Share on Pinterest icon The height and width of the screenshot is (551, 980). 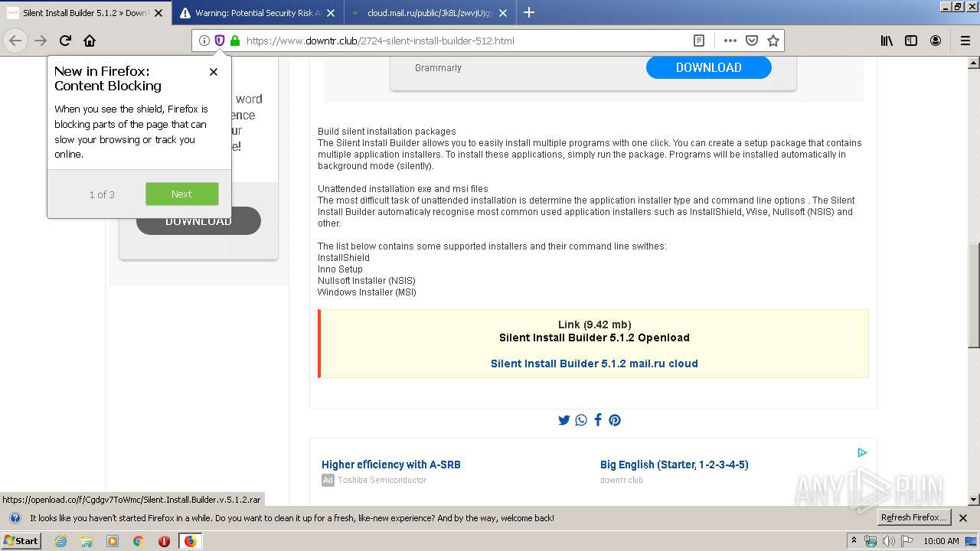click(x=615, y=420)
